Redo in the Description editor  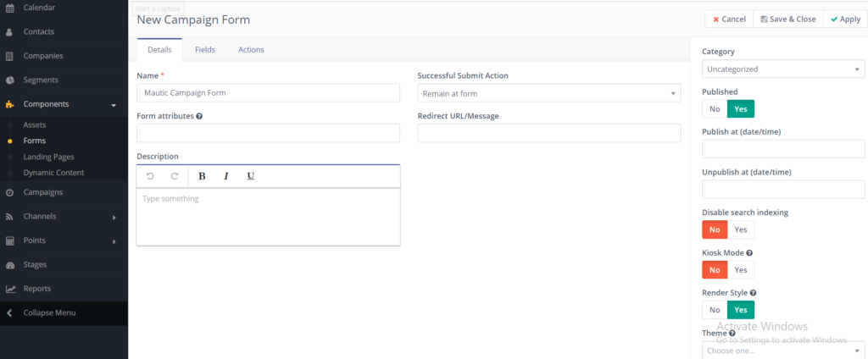175,176
